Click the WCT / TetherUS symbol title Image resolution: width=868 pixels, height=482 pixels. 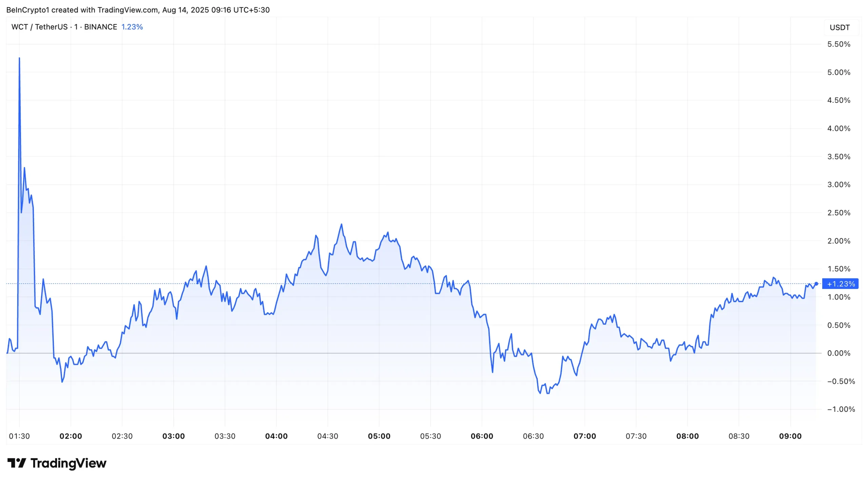click(39, 27)
